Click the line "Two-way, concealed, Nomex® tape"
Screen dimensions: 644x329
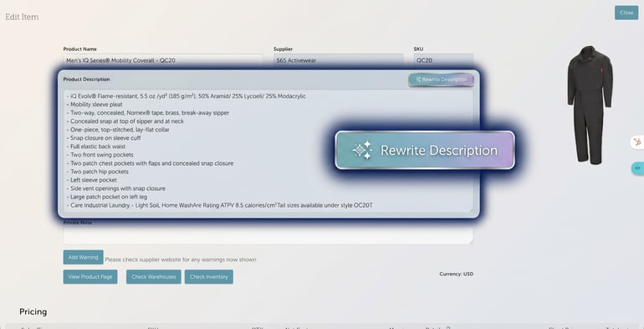pyautogui.click(x=147, y=113)
